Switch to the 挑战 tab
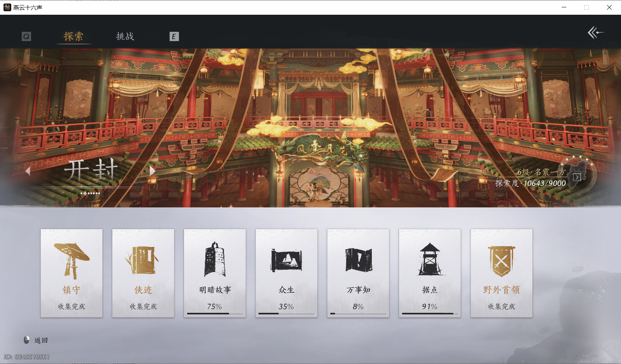The image size is (621, 364). [125, 36]
